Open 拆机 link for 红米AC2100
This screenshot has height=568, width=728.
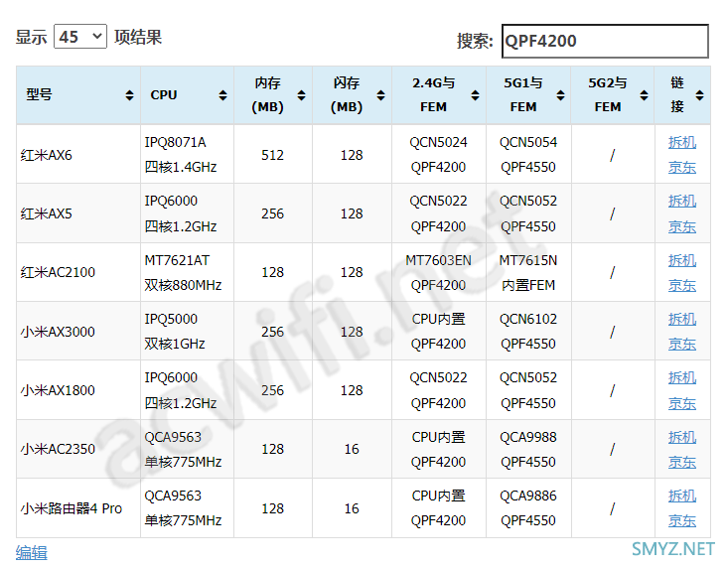[682, 260]
